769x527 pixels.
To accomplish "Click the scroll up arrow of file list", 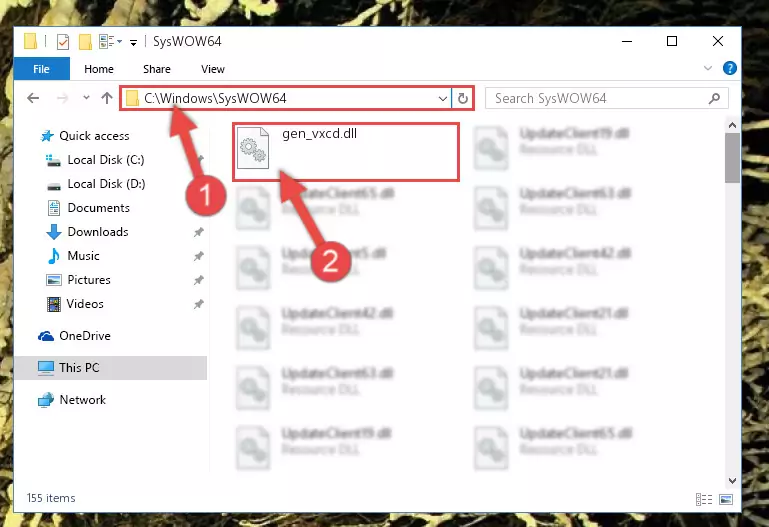I will 732,125.
